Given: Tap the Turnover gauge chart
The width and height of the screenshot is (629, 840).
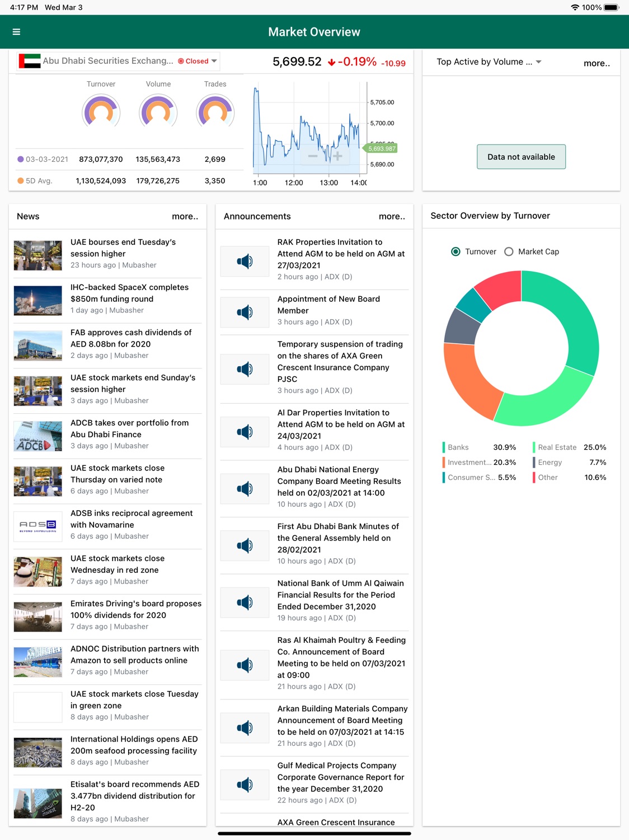Looking at the screenshot, I should click(x=101, y=111).
